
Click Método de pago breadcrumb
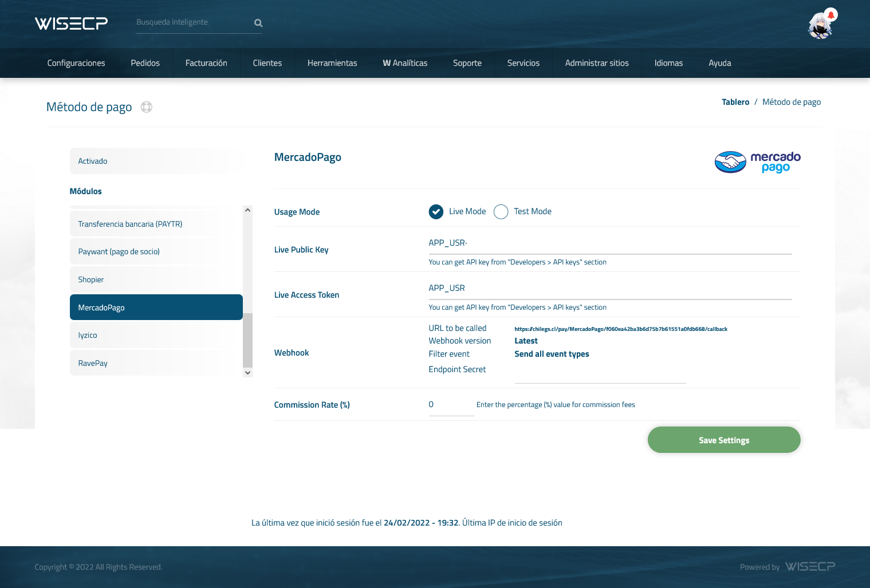[792, 102]
